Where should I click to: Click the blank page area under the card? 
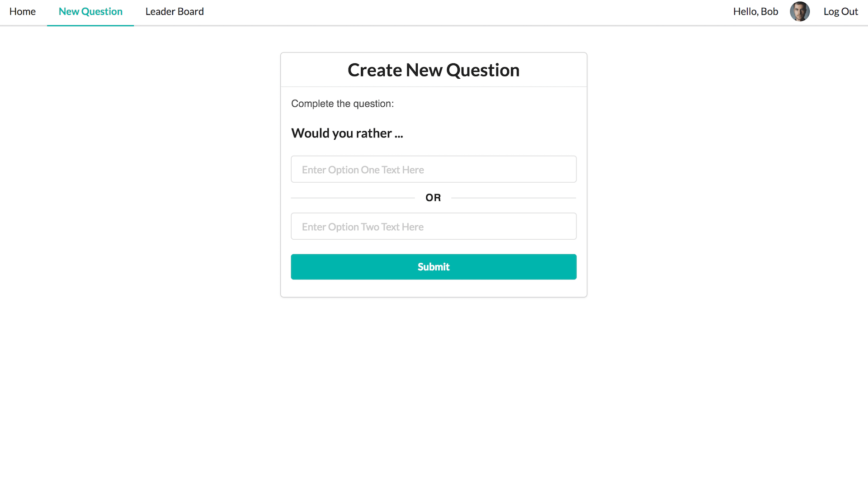tap(434, 398)
